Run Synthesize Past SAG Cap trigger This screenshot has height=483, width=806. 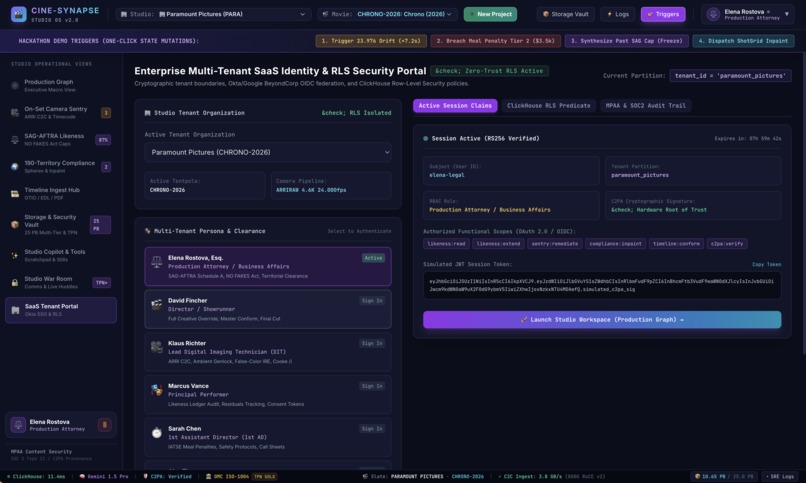pyautogui.click(x=626, y=41)
